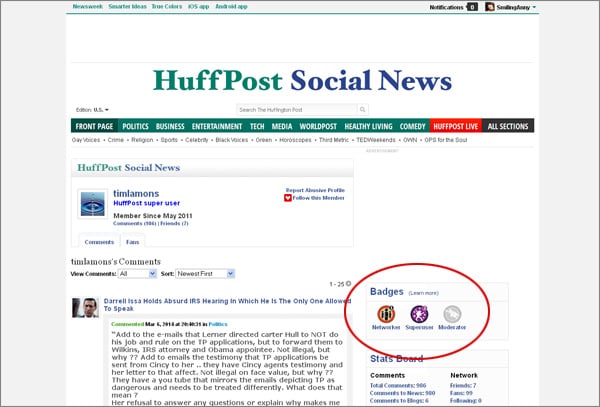This screenshot has width=600, height=407.
Task: Open the True Colors link
Action: point(167,7)
